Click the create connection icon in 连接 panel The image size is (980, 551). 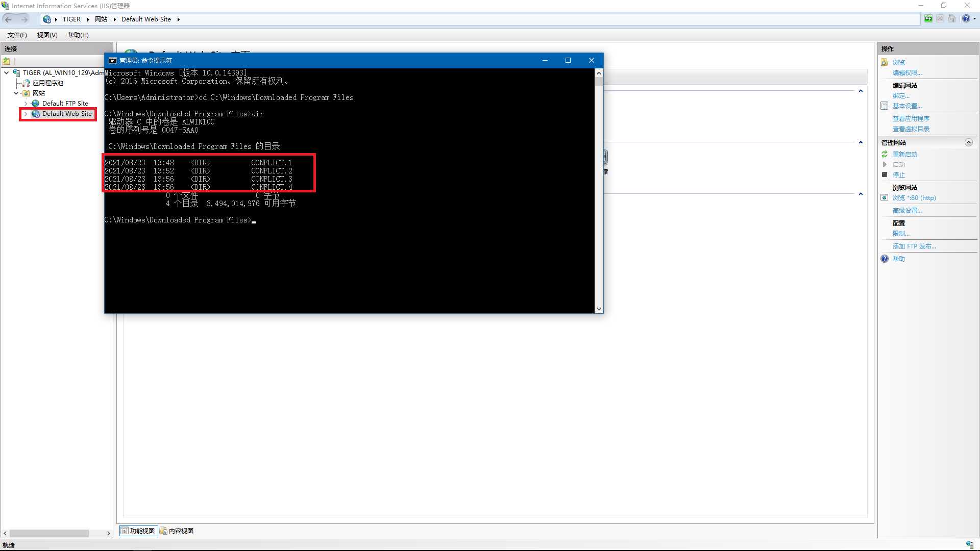coord(7,61)
